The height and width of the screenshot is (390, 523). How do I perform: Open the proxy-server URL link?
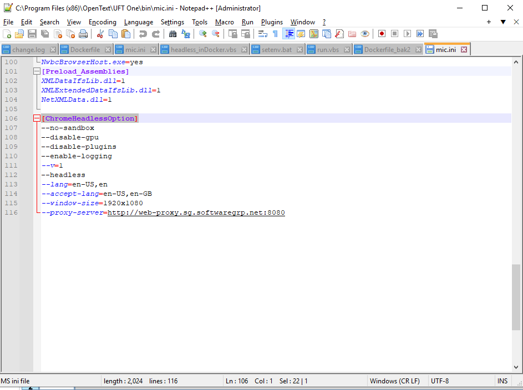click(x=196, y=213)
